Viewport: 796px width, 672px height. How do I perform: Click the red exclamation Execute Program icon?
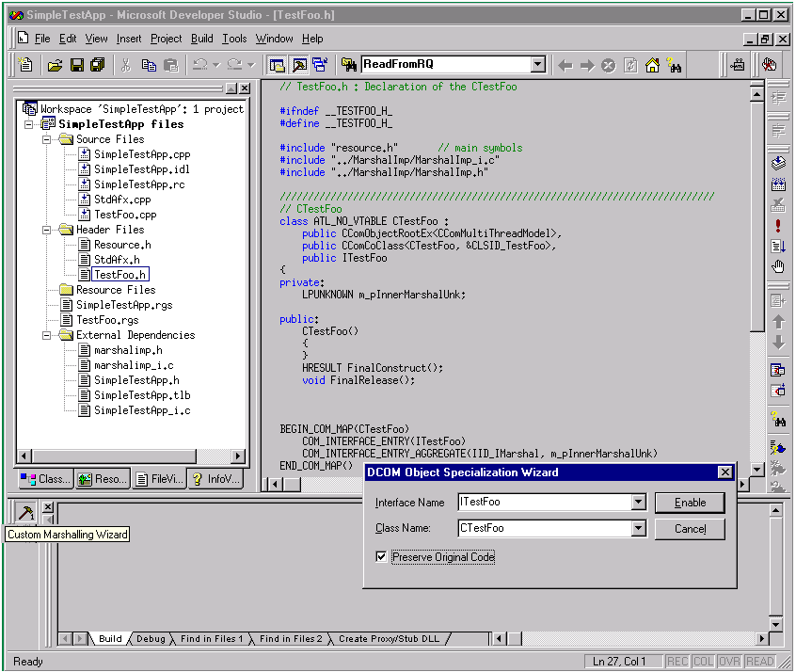click(x=778, y=226)
